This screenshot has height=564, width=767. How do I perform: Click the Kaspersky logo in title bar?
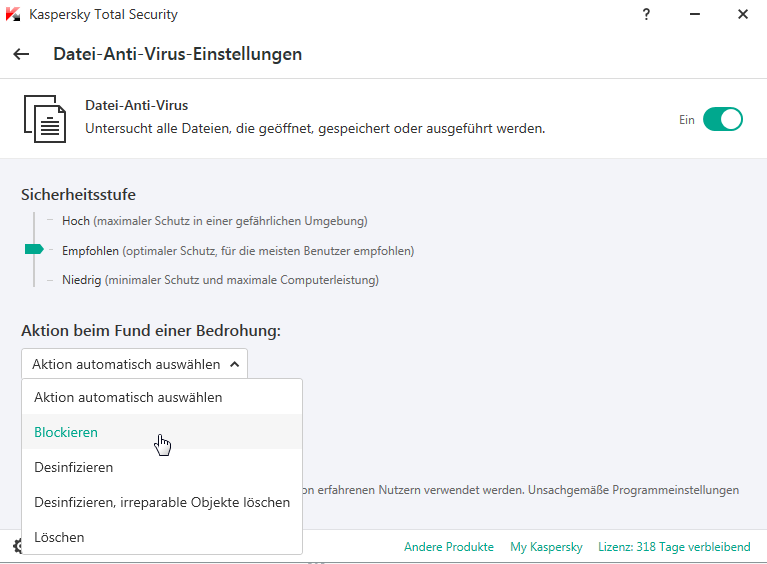[x=15, y=15]
